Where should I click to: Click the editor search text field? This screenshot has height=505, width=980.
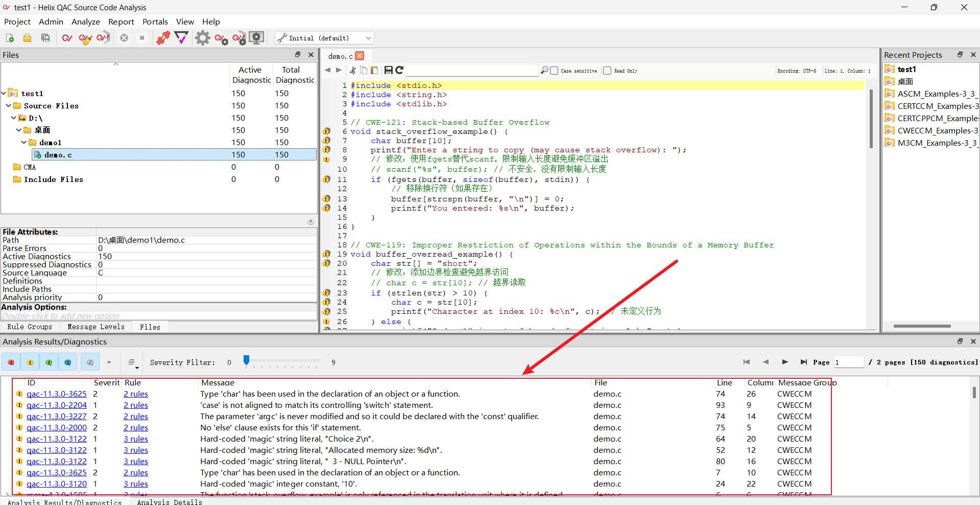tap(472, 71)
